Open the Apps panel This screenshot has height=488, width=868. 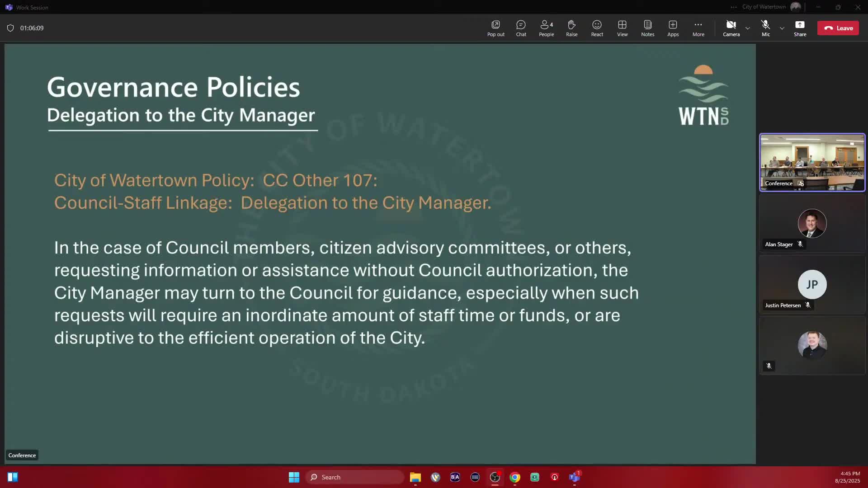tap(673, 28)
